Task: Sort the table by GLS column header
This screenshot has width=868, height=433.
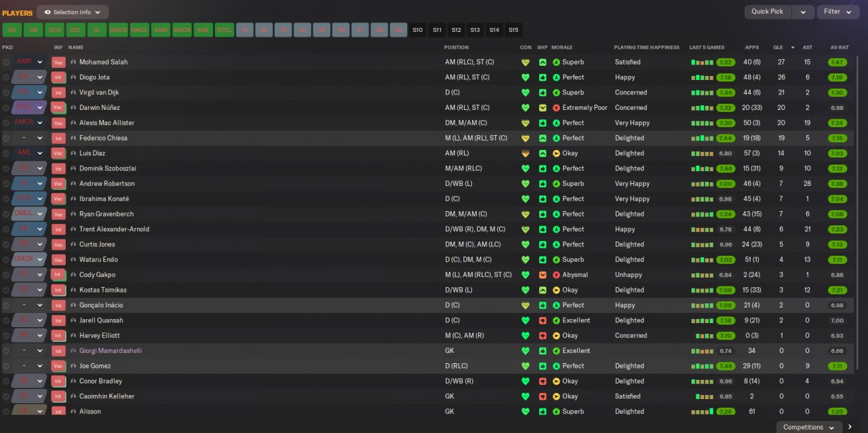Action: click(778, 48)
